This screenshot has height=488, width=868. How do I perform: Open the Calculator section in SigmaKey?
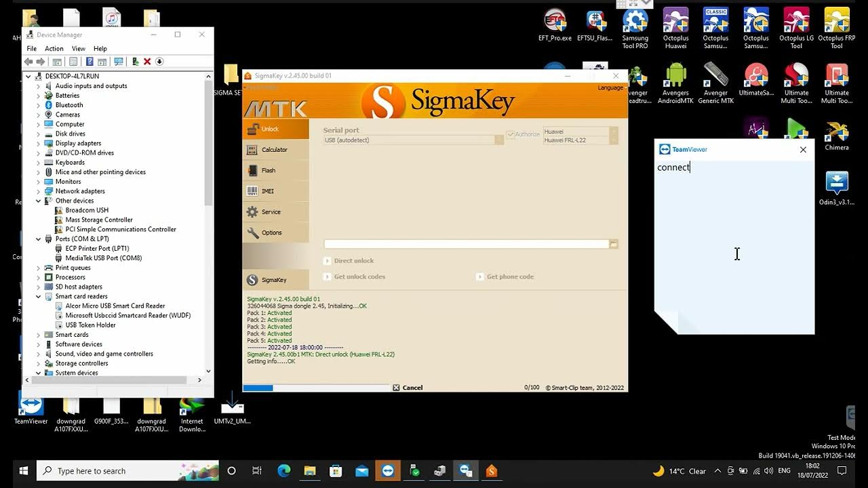[x=276, y=150]
